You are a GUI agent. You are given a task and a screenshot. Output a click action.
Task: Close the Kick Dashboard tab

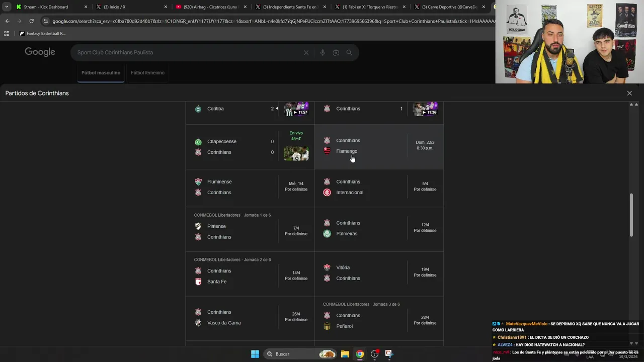click(86, 7)
